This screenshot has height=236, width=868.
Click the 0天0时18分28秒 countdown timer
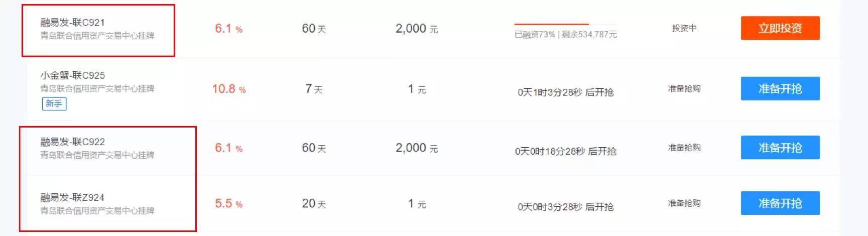(565, 151)
